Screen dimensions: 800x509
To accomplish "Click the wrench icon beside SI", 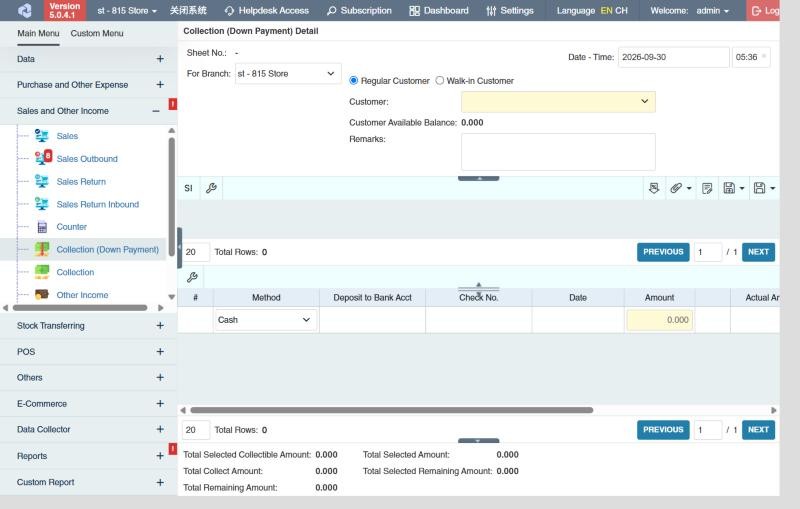I will [211, 188].
